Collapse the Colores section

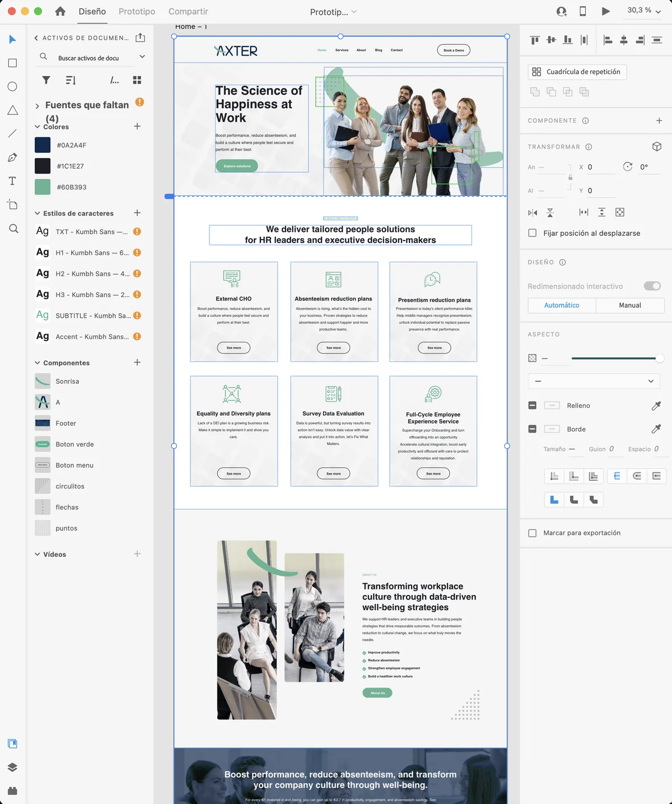[37, 127]
